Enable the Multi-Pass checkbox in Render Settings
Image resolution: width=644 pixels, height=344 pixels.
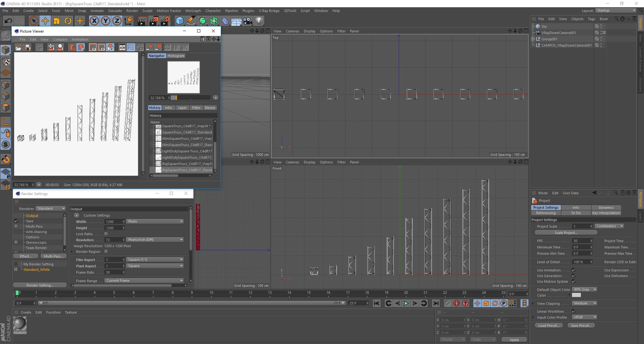tap(16, 226)
